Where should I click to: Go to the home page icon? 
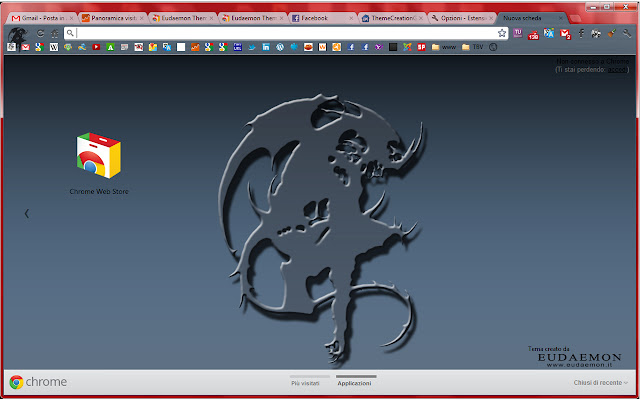[x=54, y=33]
